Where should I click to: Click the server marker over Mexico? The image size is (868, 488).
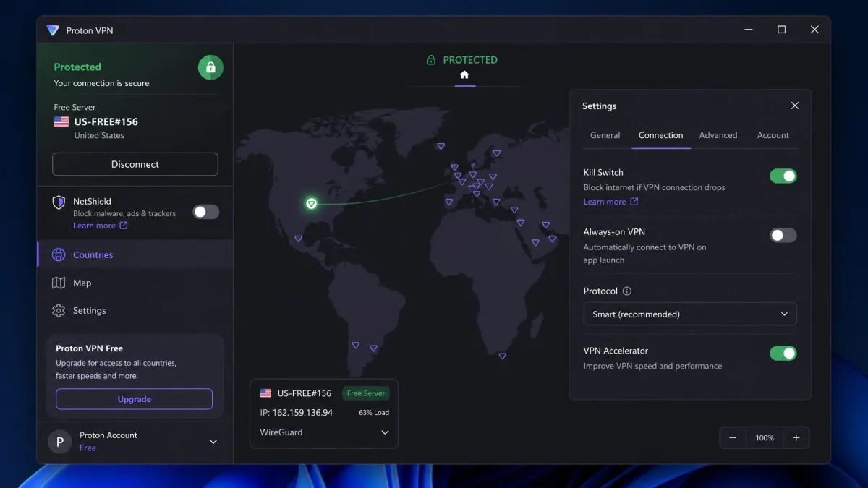coord(298,238)
